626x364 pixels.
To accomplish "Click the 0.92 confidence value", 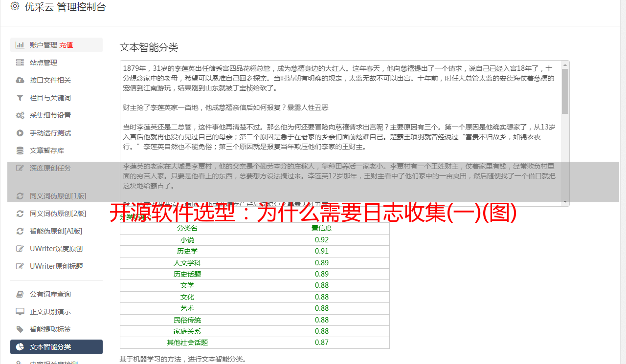I will point(322,240).
